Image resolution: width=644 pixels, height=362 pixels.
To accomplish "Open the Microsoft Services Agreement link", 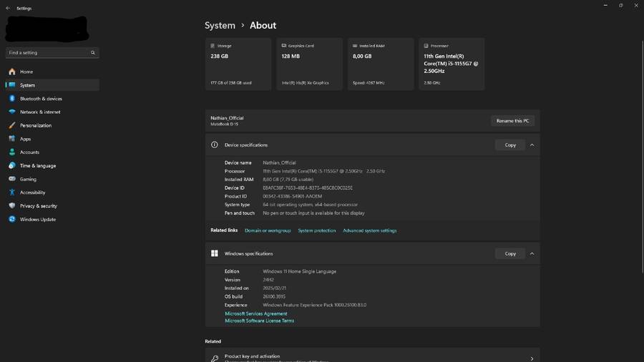I will (256, 314).
